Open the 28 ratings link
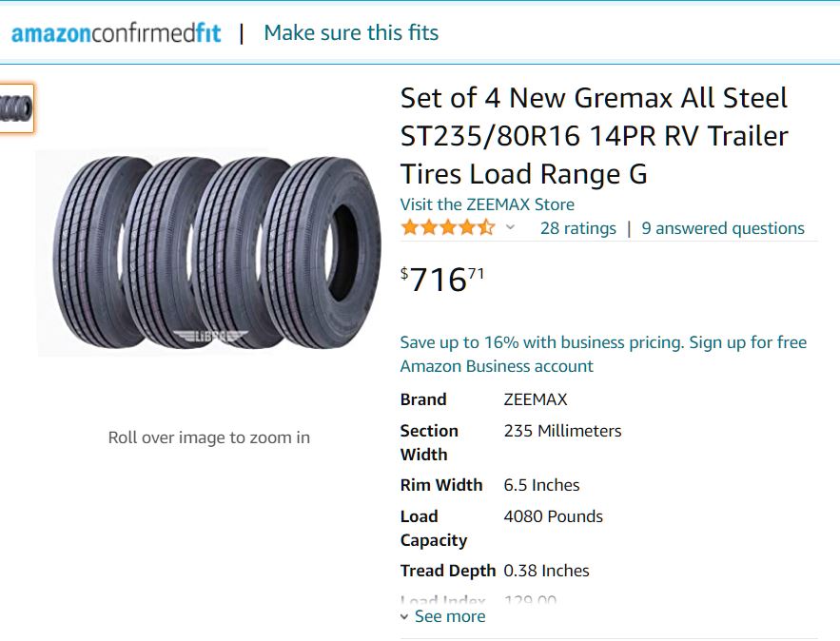The height and width of the screenshot is (641, 840). point(577,228)
